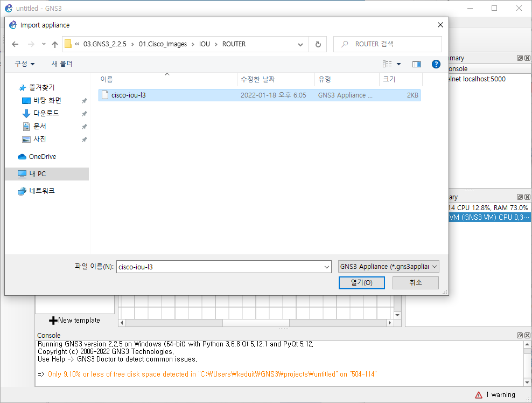Expand the file name combo box arrow

tap(327, 267)
